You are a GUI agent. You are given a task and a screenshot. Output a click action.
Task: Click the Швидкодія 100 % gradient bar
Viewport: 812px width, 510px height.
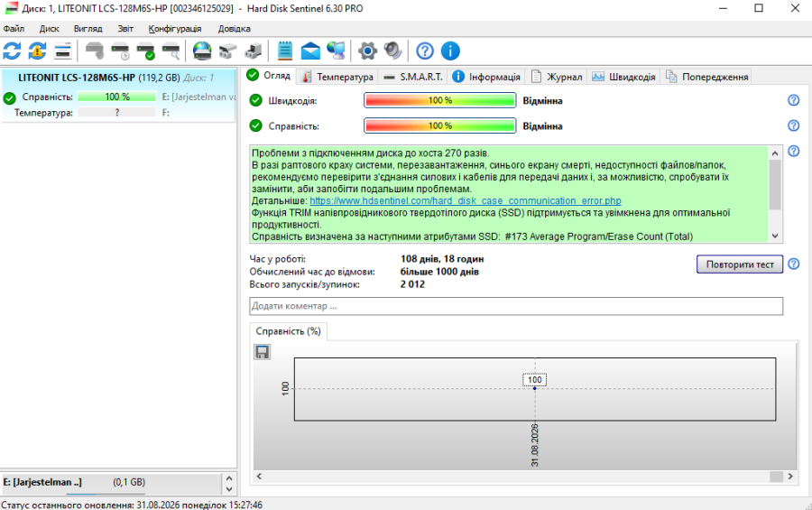(x=439, y=100)
